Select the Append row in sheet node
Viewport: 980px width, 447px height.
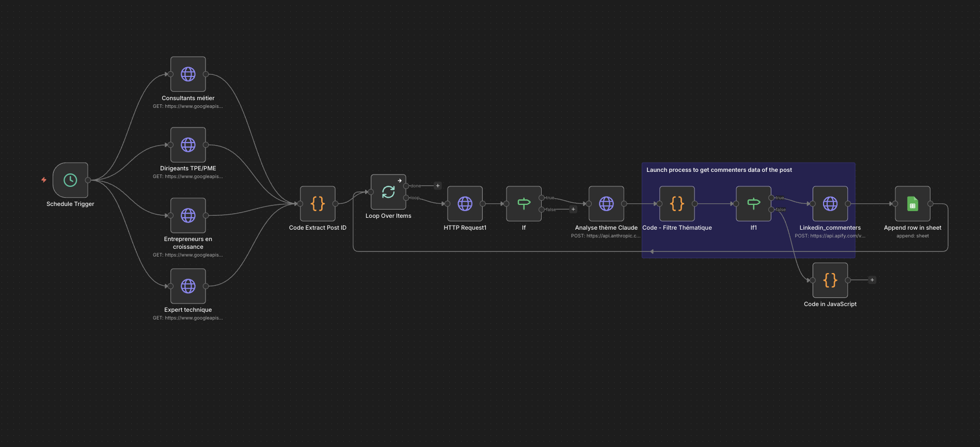point(912,204)
